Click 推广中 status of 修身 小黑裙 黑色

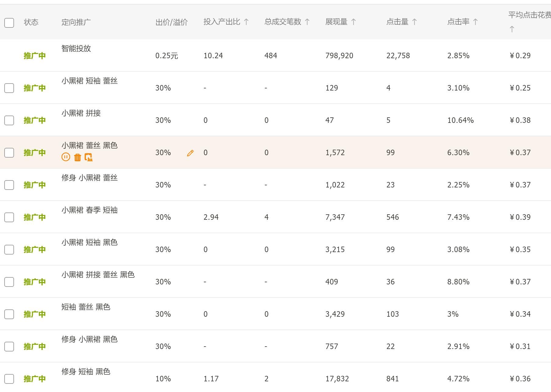[35, 347]
